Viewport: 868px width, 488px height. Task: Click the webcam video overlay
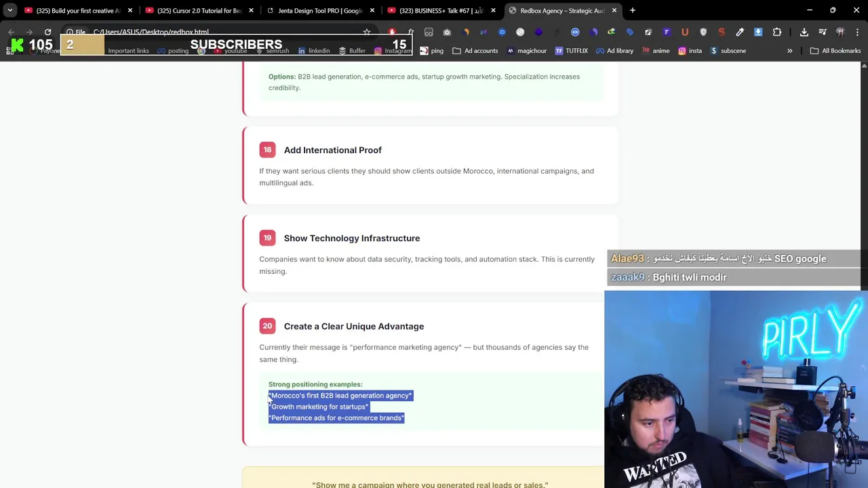pos(736,390)
